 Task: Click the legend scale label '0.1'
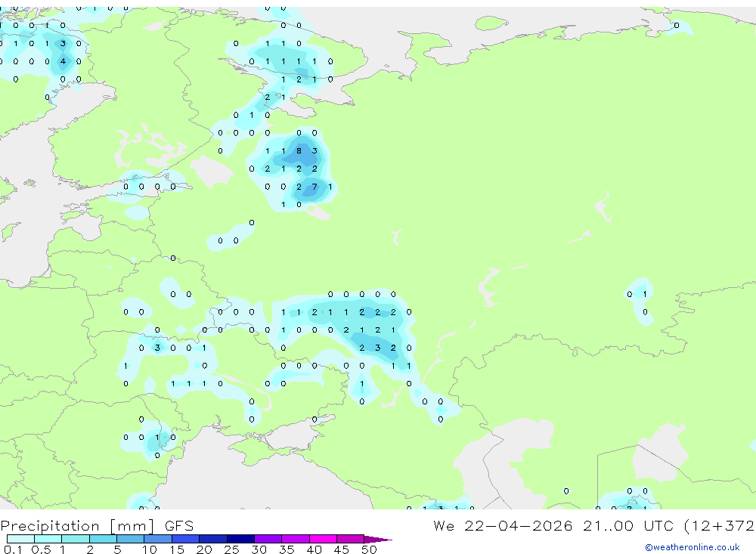(x=13, y=549)
